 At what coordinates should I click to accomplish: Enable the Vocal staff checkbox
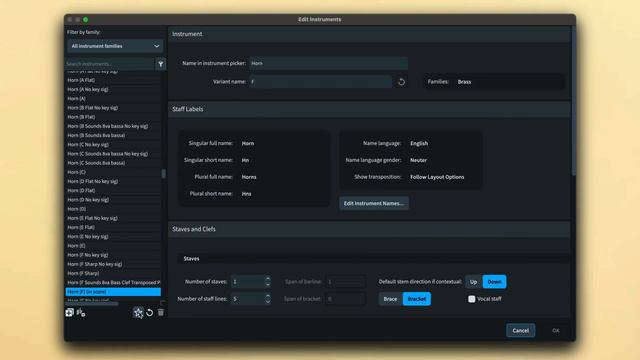pos(471,299)
